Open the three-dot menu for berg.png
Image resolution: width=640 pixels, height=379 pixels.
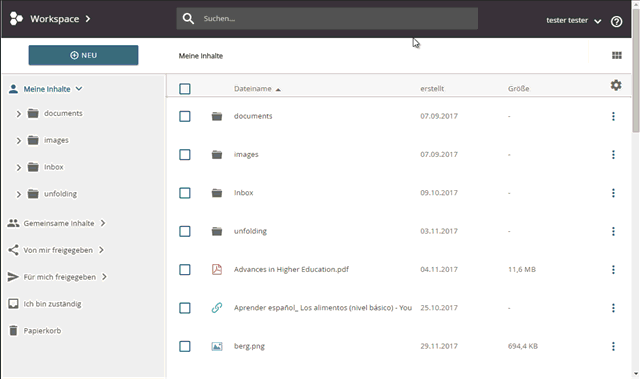(x=613, y=346)
